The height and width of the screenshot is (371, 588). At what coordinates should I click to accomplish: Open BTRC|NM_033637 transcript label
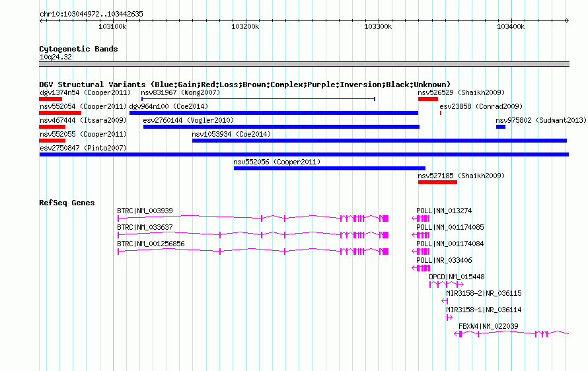pos(145,227)
